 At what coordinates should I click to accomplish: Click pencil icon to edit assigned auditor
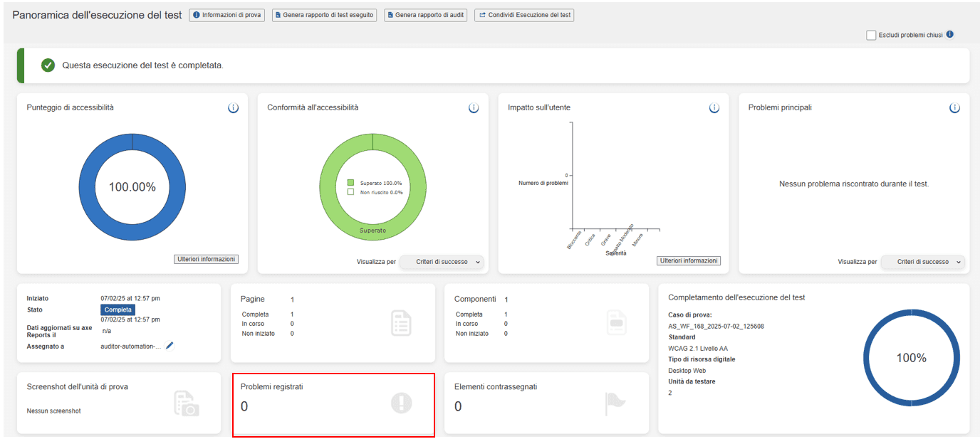(170, 346)
